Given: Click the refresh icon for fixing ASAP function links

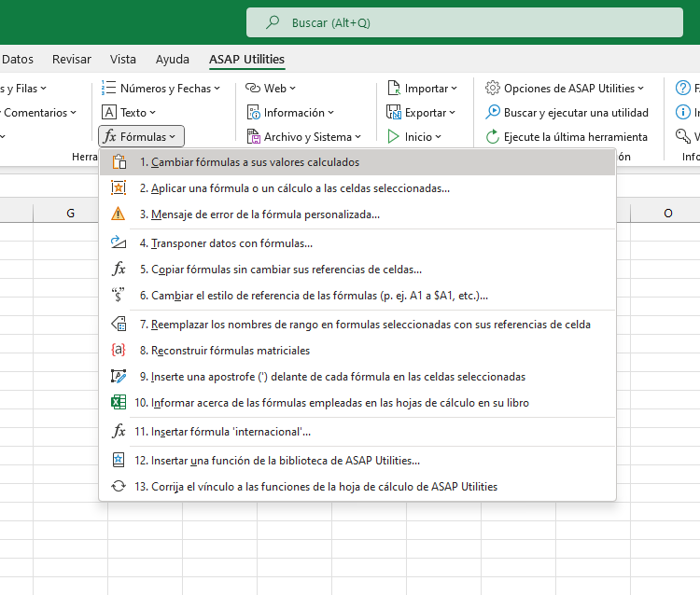Looking at the screenshot, I should (119, 487).
